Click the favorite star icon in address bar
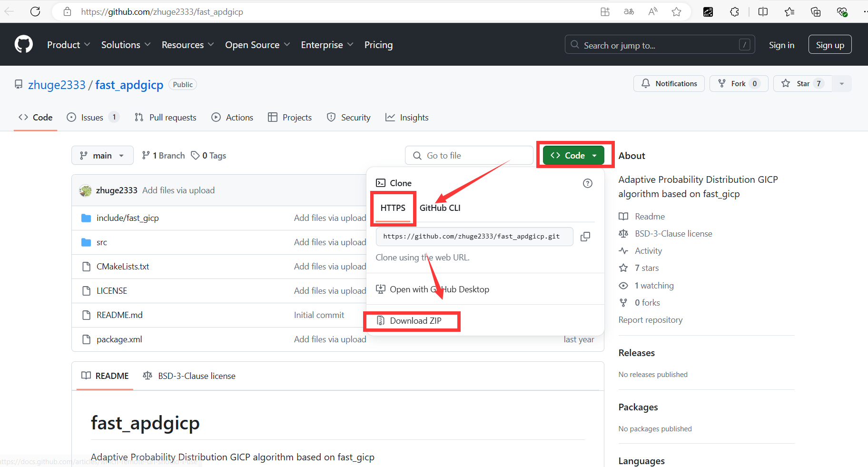 [676, 12]
